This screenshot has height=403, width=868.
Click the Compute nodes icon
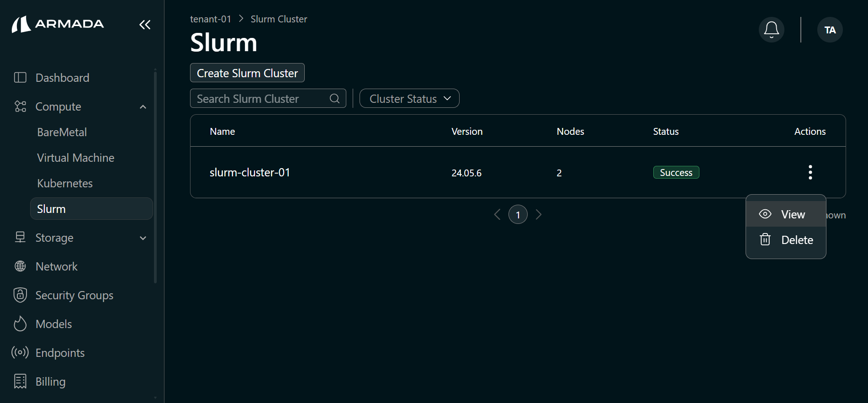(20, 106)
